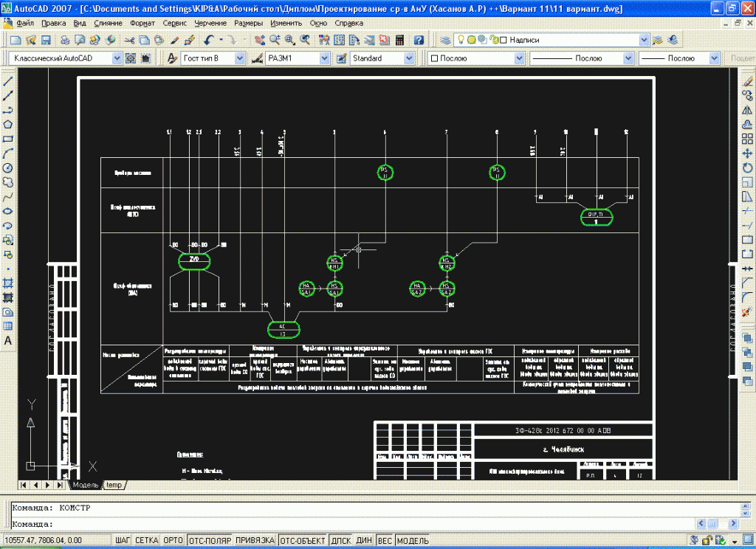The height and width of the screenshot is (549, 756).
Task: Toggle ДПСК dynamic UCS
Action: point(341,541)
